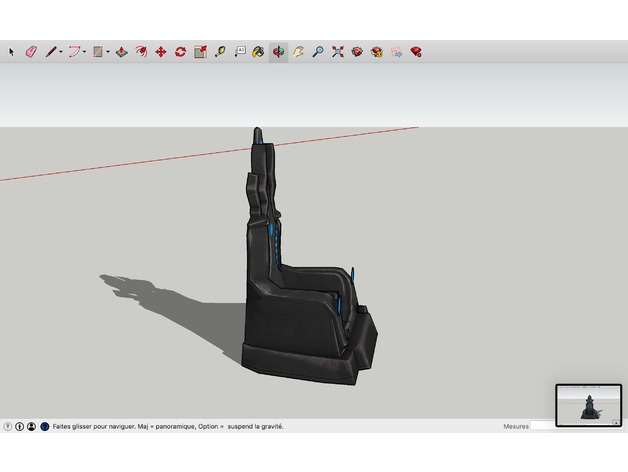Pick the Line pencil tool
The width and height of the screenshot is (628, 472).
(50, 51)
